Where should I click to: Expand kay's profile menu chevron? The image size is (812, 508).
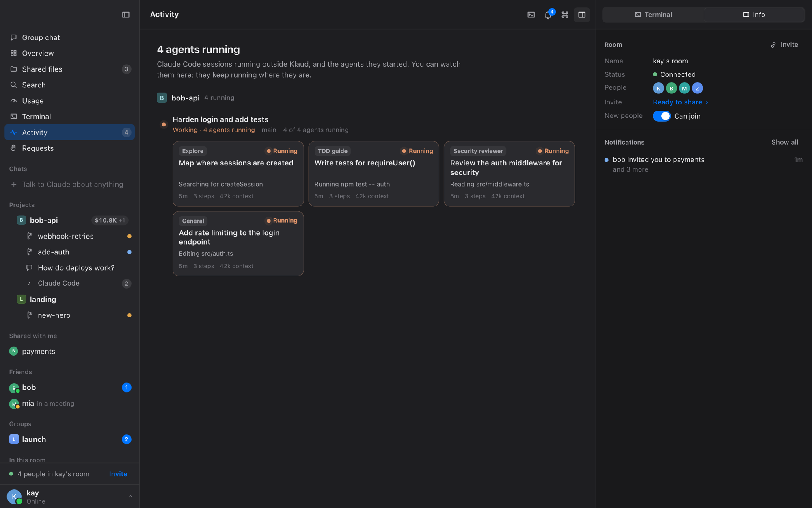click(130, 496)
